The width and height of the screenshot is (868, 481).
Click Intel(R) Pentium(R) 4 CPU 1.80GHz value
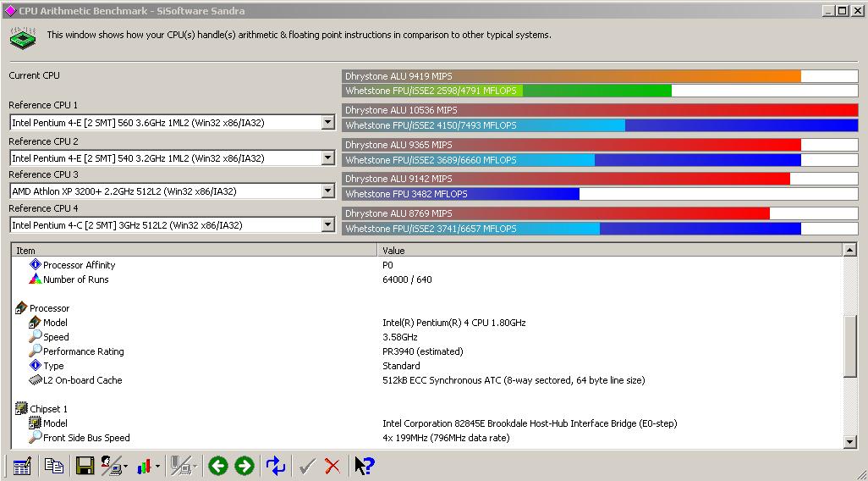tap(454, 323)
